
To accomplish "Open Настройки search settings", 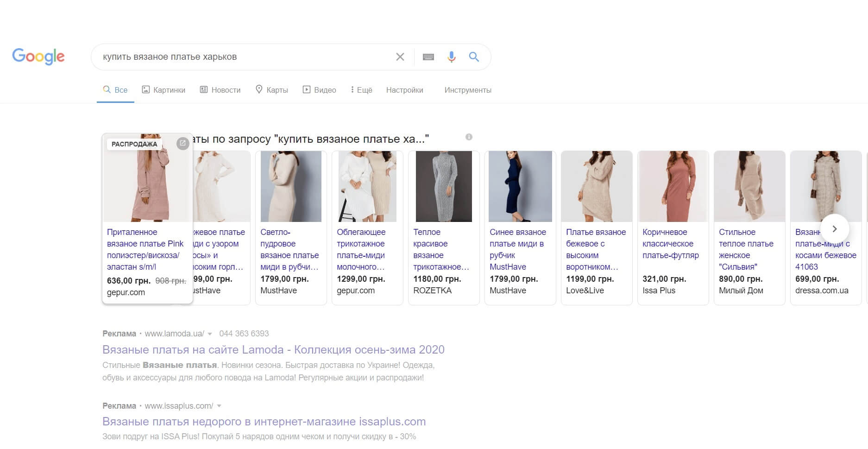I will tap(404, 90).
